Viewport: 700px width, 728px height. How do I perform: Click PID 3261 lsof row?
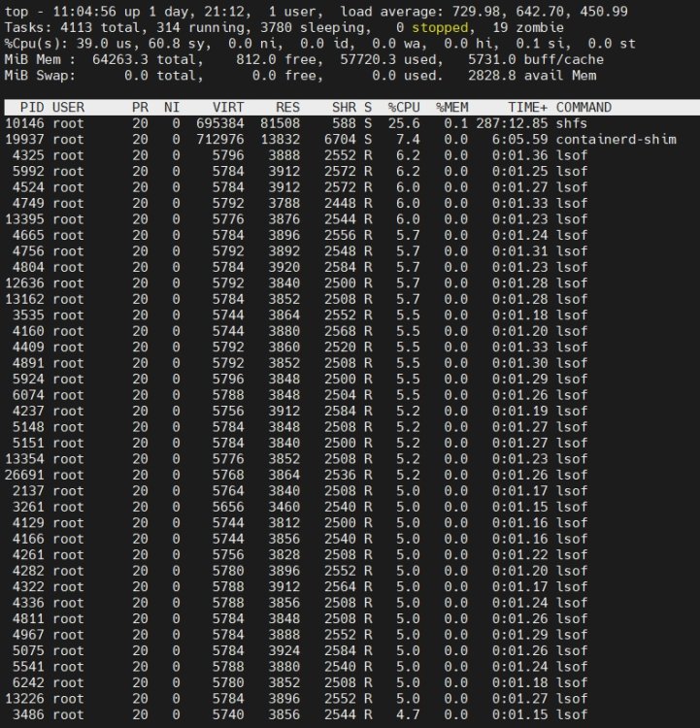tap(296, 507)
